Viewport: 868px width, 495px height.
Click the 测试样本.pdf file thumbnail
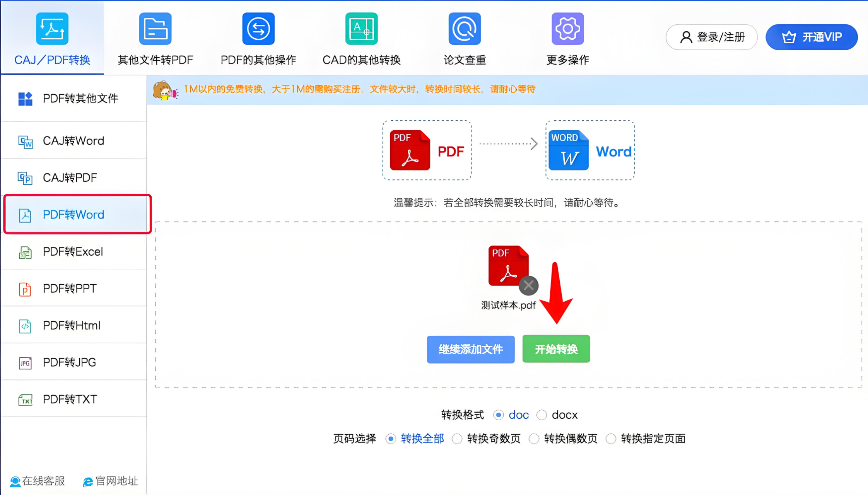tap(508, 266)
